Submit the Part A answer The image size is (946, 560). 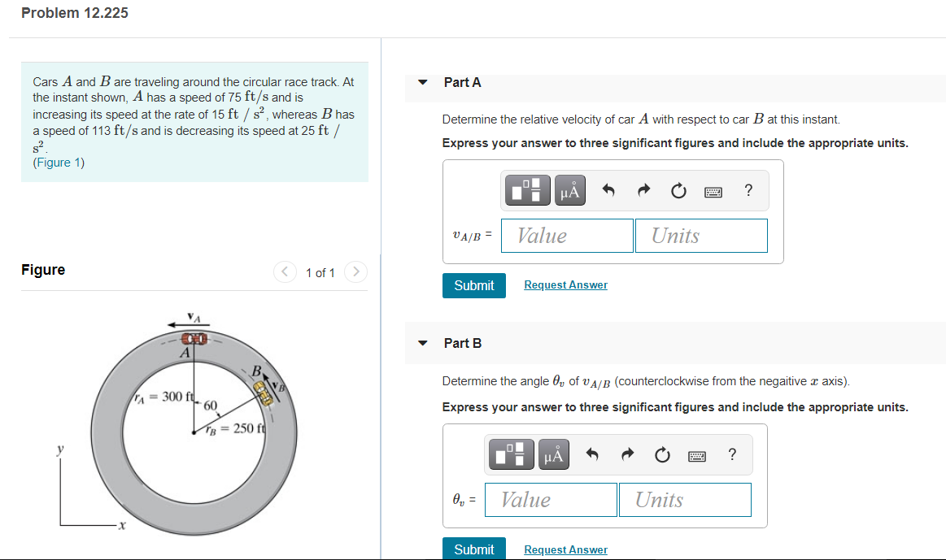473,285
